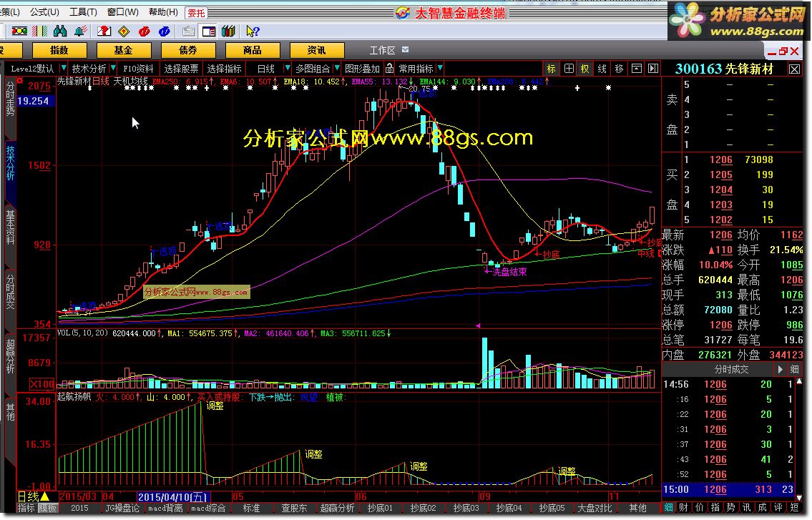Click the 委托 order button
The height and width of the screenshot is (520, 812).
[x=196, y=13]
